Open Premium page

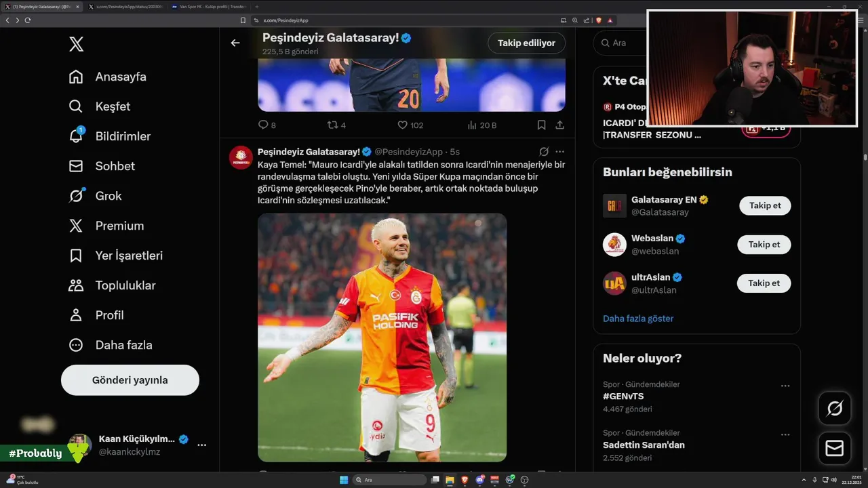[x=106, y=226]
